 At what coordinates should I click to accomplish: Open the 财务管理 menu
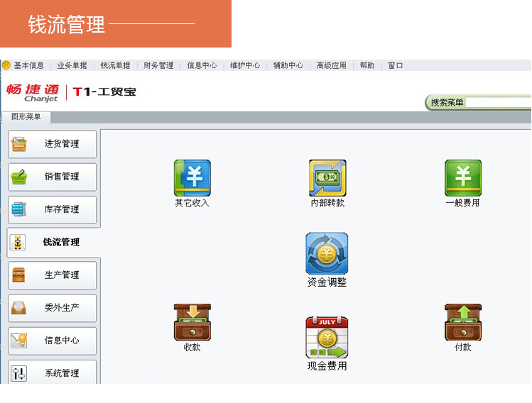(158, 65)
